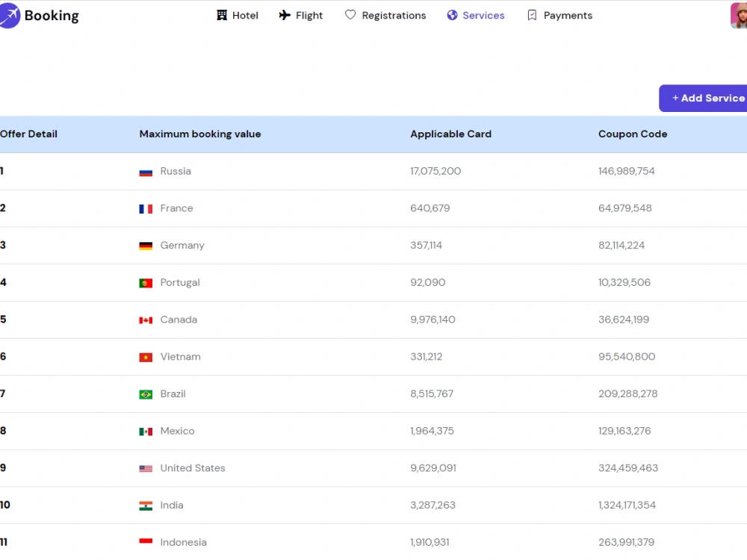Click the coupon value 64,979,548
This screenshot has width=747, height=560.
(625, 208)
